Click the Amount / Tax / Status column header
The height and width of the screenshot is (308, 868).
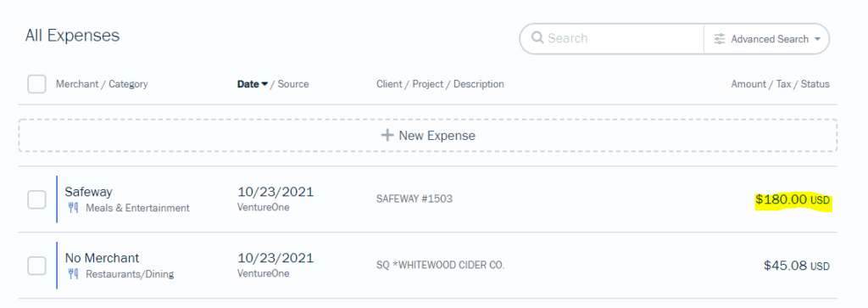coord(780,84)
